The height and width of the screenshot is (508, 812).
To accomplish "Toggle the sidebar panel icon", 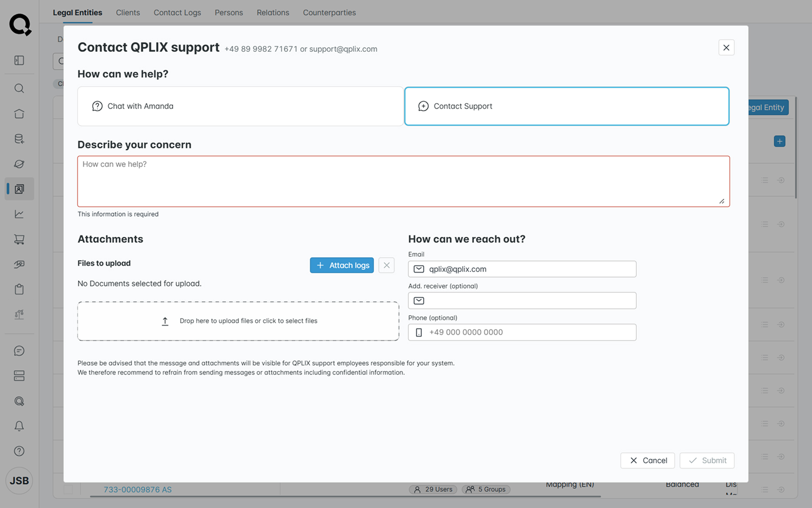I will [x=19, y=60].
